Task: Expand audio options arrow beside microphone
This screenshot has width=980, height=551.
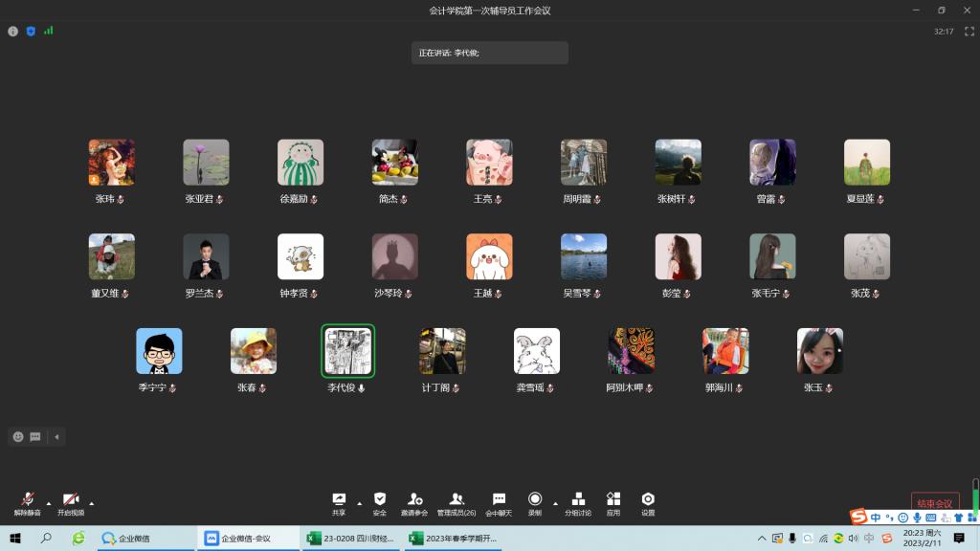Action: point(49,503)
